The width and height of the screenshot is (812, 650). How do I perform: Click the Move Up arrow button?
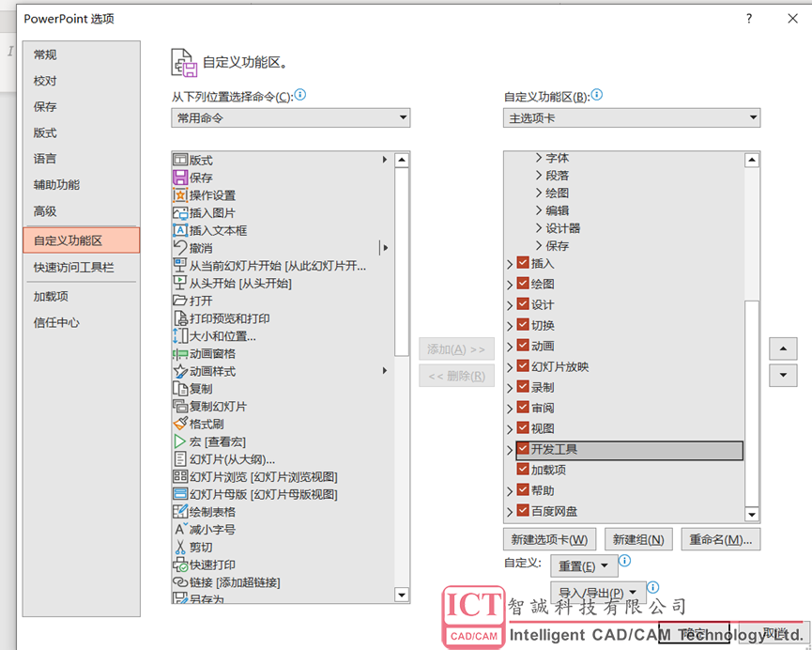point(782,348)
